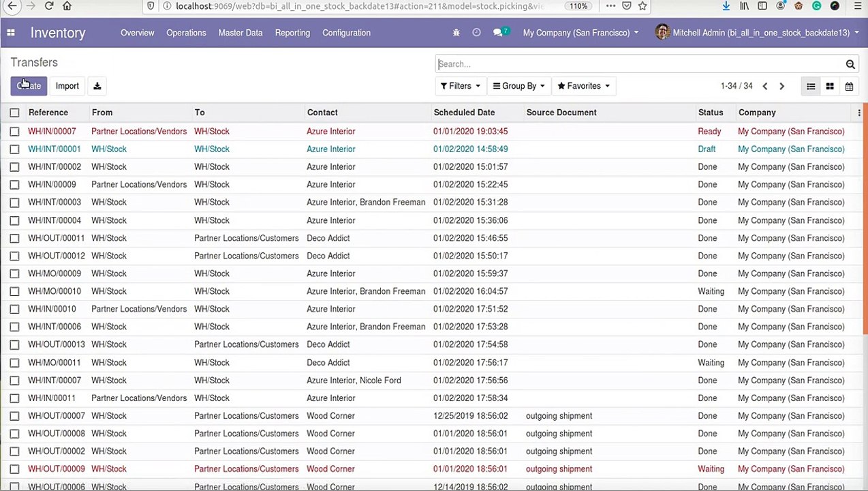868x491 pixels.
Task: Switch to calendar view
Action: (x=849, y=86)
